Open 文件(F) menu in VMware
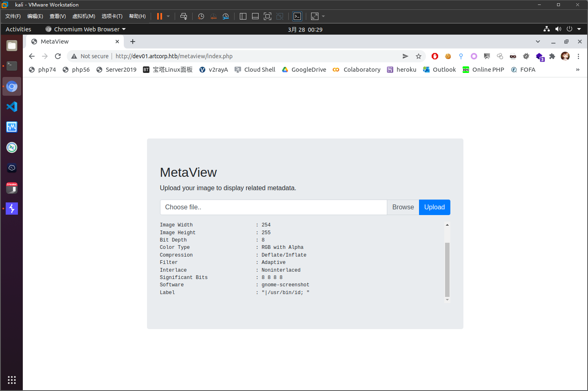Image resolution: width=588 pixels, height=391 pixels. [13, 16]
